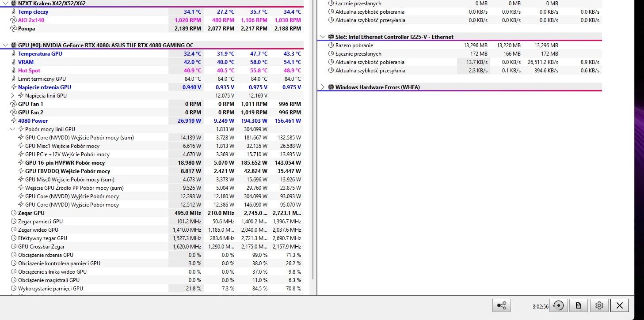
Task: Select the Pompa sensor row label
Action: 27,29
